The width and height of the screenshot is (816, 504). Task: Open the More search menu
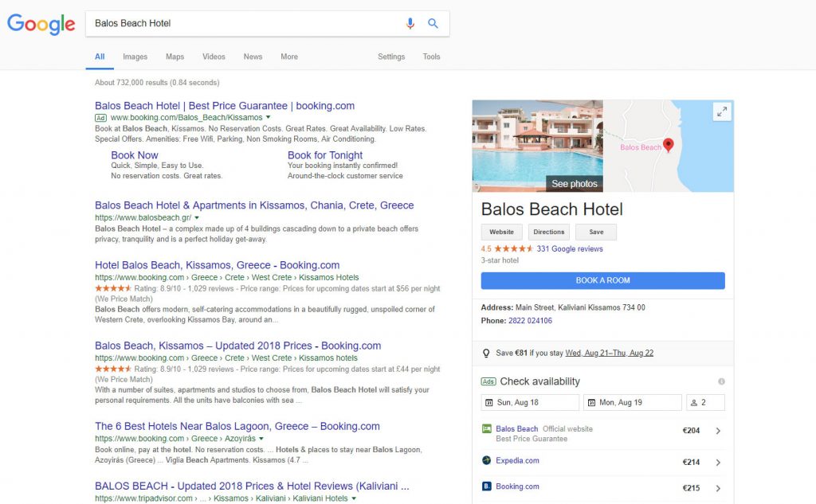click(x=288, y=57)
